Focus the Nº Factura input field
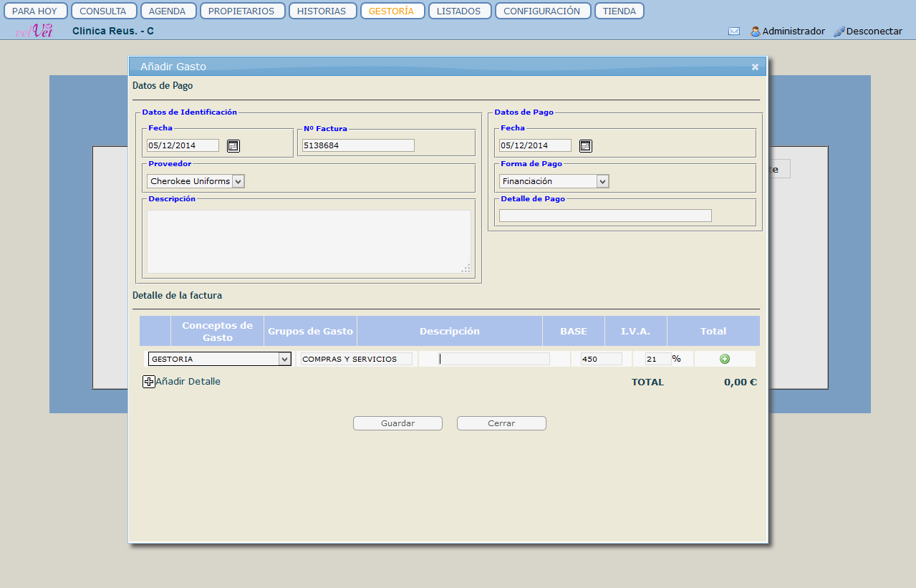This screenshot has height=588, width=916. click(358, 145)
